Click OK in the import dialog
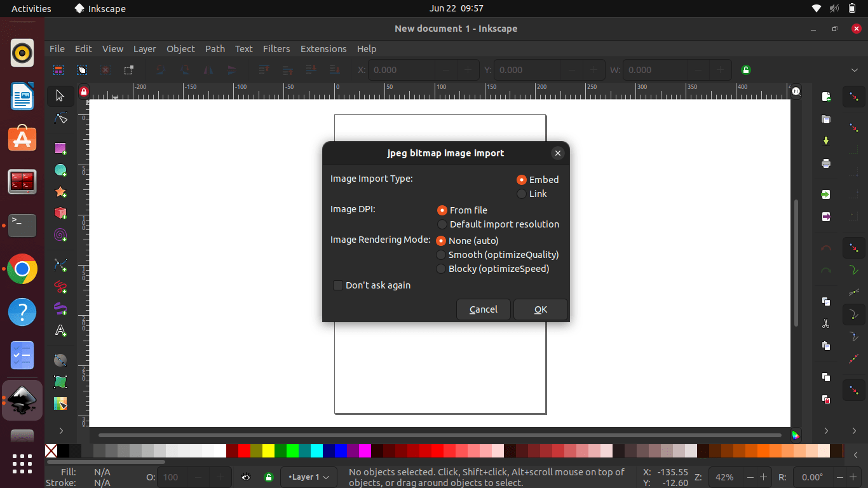 (x=540, y=309)
